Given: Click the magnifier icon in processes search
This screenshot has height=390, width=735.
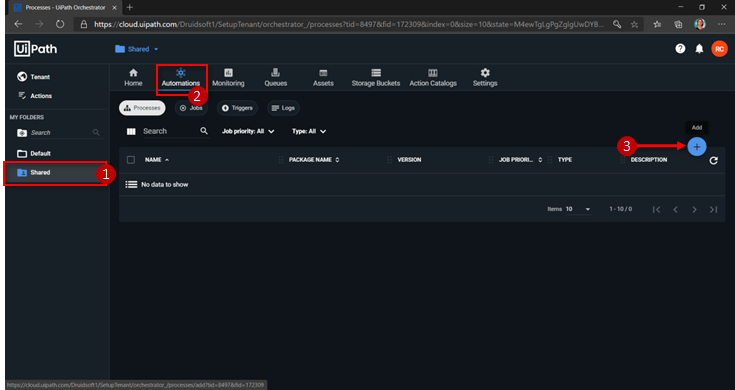Looking at the screenshot, I should pyautogui.click(x=204, y=131).
